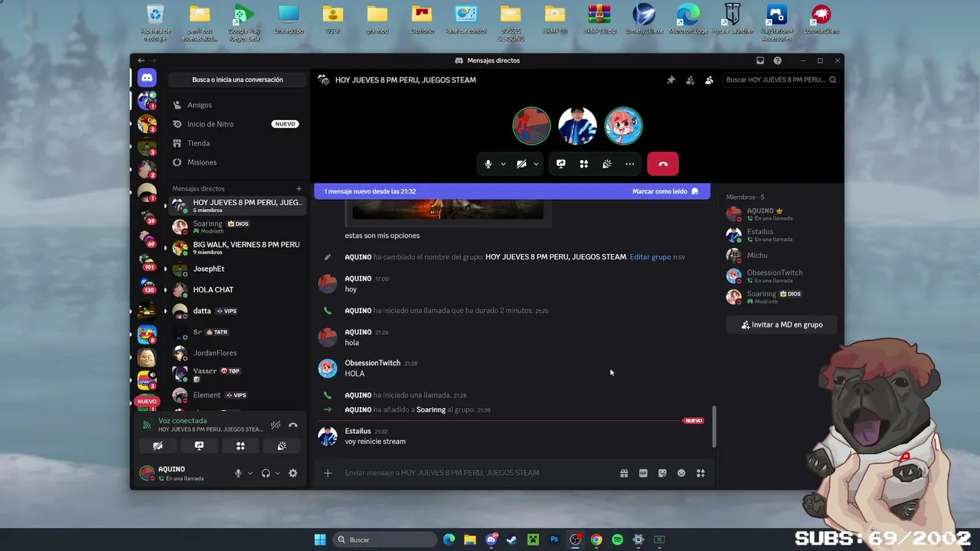Open the Nuevo unread mentions indicator
This screenshot has width=980, height=551.
coord(147,401)
